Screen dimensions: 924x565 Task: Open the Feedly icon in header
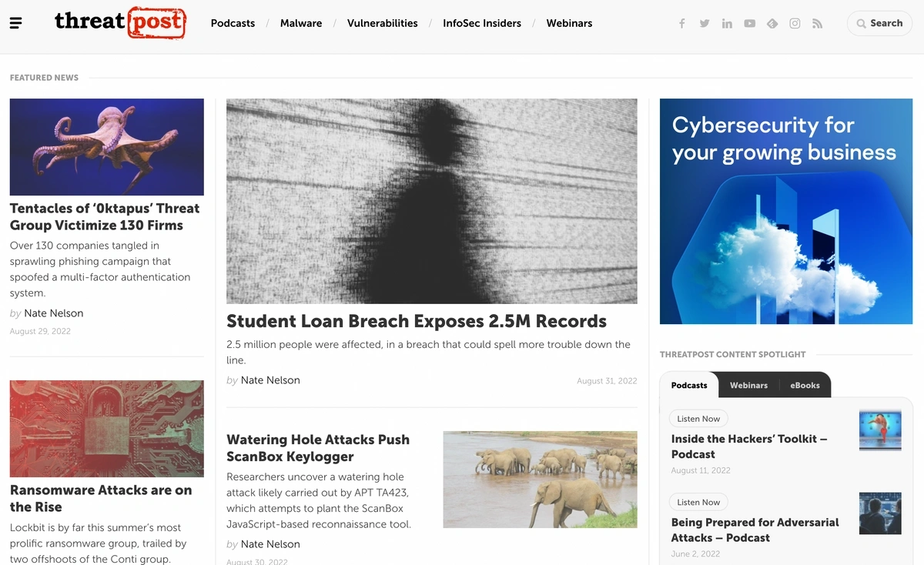(772, 23)
